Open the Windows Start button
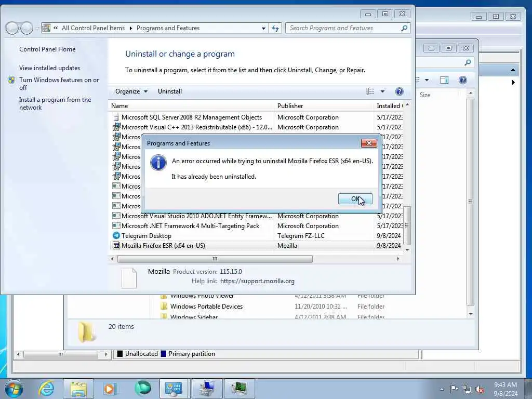Image resolution: width=532 pixels, height=399 pixels. 14,389
